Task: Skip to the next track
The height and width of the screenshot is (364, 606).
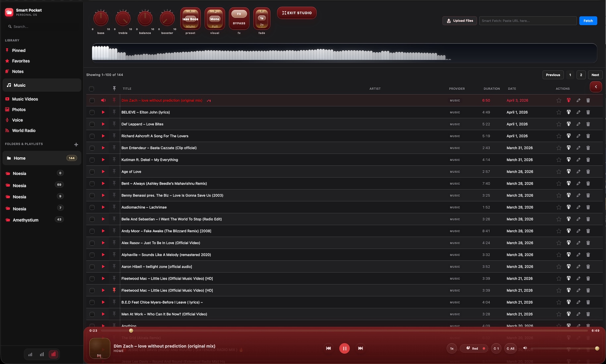Action: [x=360, y=348]
